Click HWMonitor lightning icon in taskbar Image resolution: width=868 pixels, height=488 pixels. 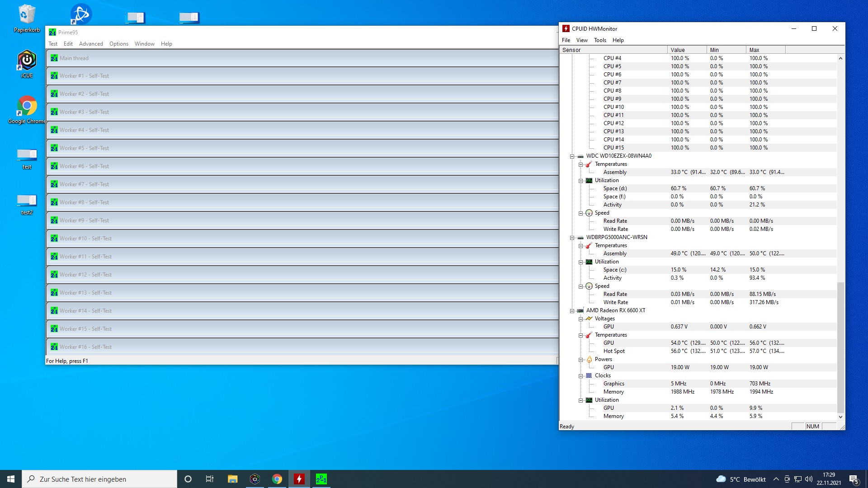click(x=299, y=479)
